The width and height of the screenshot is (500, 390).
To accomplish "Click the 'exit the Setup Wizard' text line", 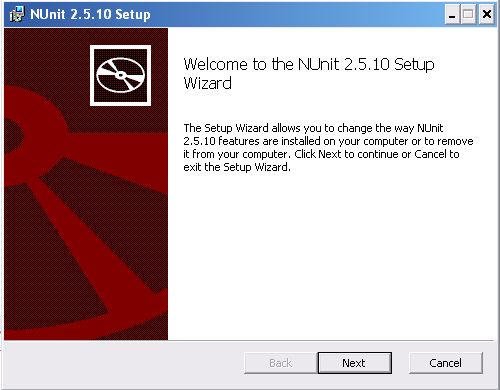I will point(237,167).
